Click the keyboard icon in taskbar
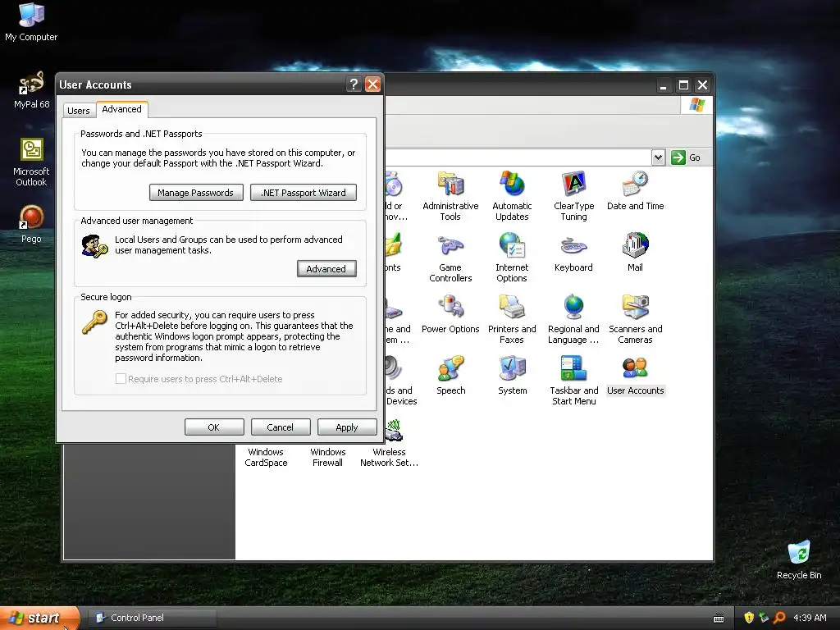This screenshot has height=630, width=840. click(x=719, y=619)
